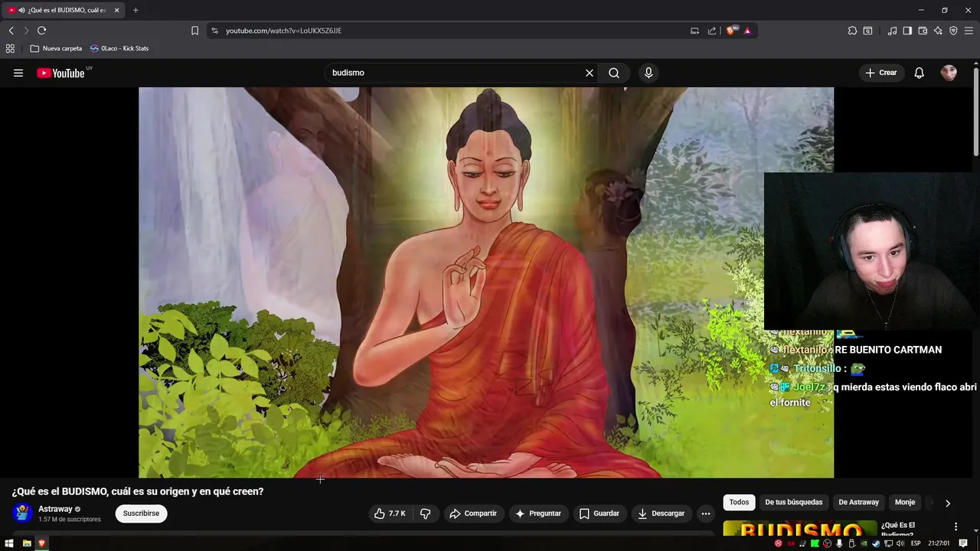Screen dimensions: 980x551
Task: Click the Suscribirse button
Action: (x=141, y=514)
